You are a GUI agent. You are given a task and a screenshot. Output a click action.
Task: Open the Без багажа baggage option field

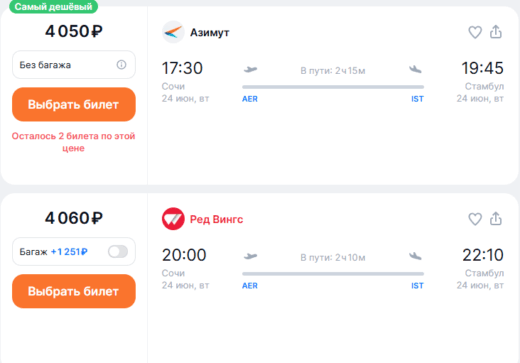click(74, 65)
